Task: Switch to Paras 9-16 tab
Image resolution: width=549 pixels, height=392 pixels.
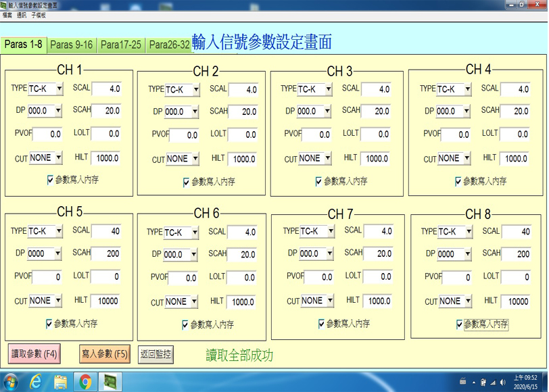Action: click(72, 45)
